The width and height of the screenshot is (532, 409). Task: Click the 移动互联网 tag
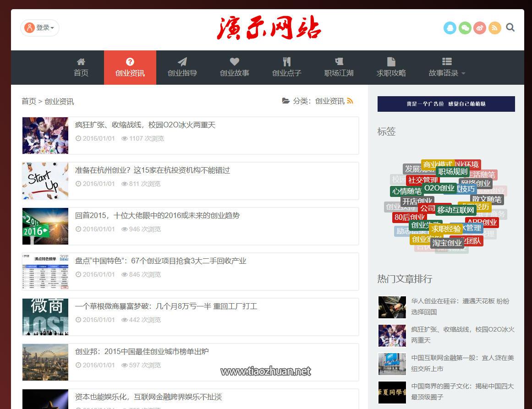point(455,210)
